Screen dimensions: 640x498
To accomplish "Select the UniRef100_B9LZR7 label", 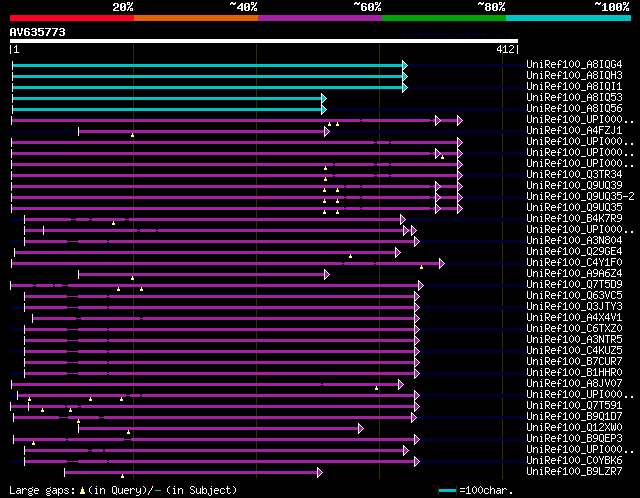I will [x=574, y=472].
